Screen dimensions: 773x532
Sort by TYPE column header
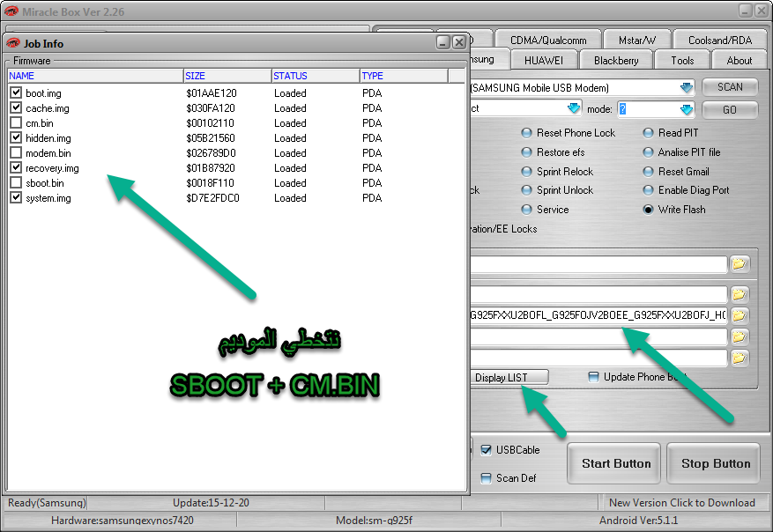pyautogui.click(x=404, y=76)
